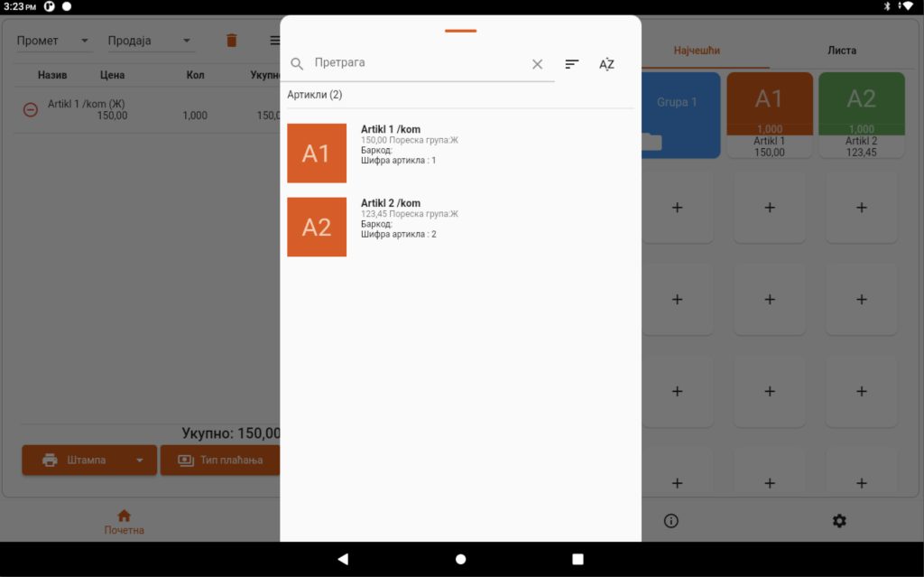Open the info icon in bottom navigation
The height and width of the screenshot is (577, 924).
pos(670,521)
